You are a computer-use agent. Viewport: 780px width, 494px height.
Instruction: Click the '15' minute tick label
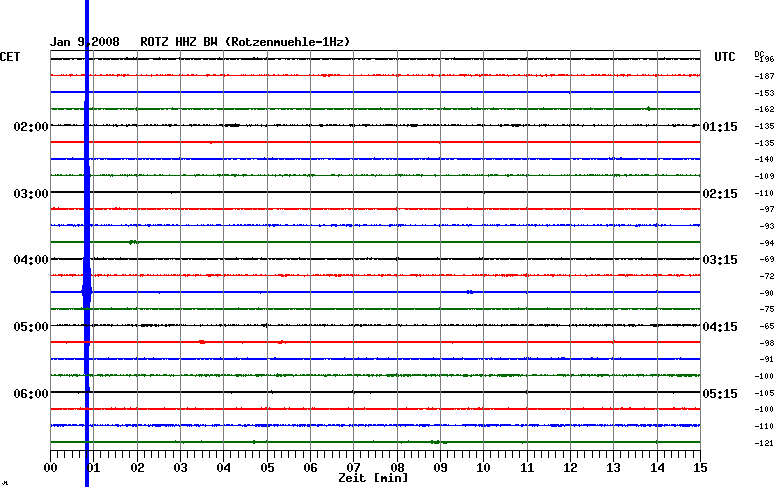point(700,468)
